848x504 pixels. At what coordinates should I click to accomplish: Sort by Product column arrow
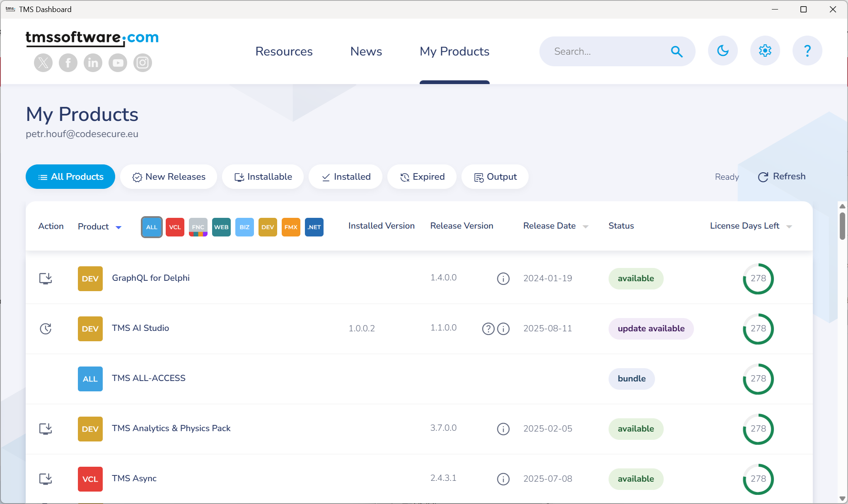[x=118, y=227]
